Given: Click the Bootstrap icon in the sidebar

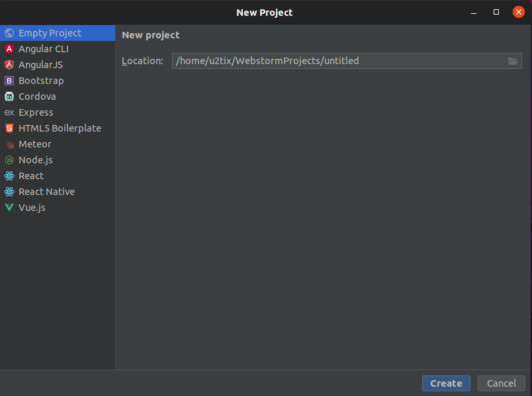Looking at the screenshot, I should pyautogui.click(x=9, y=81).
